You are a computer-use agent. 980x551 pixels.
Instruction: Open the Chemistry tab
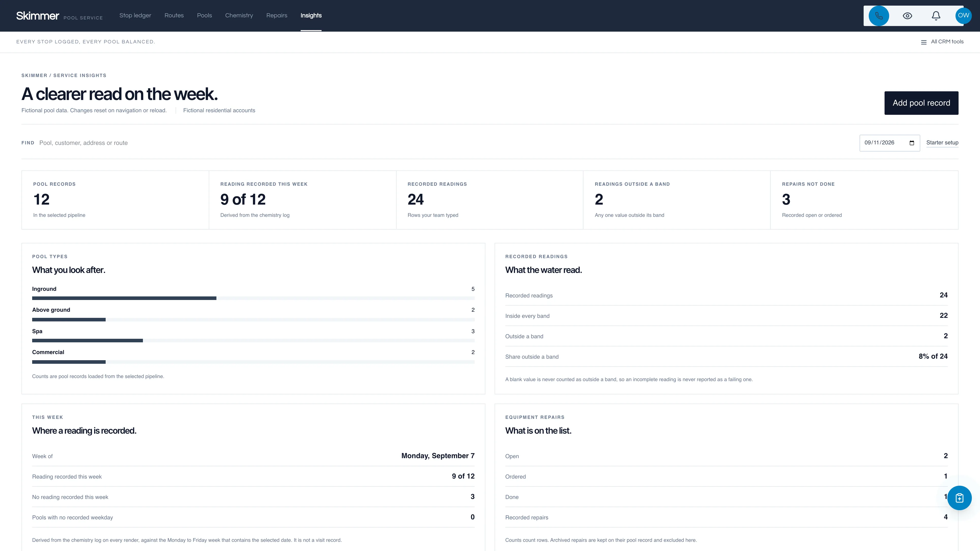[x=239, y=16]
